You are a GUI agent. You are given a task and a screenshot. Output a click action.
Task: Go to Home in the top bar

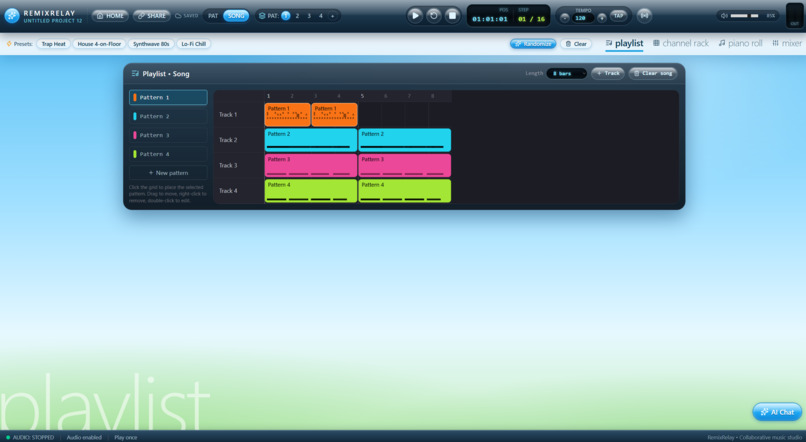coord(110,16)
